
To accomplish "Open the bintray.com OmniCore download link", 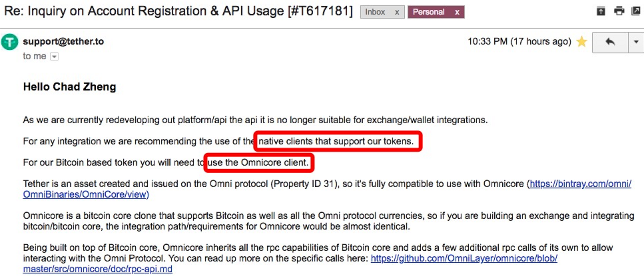I will tap(580, 184).
